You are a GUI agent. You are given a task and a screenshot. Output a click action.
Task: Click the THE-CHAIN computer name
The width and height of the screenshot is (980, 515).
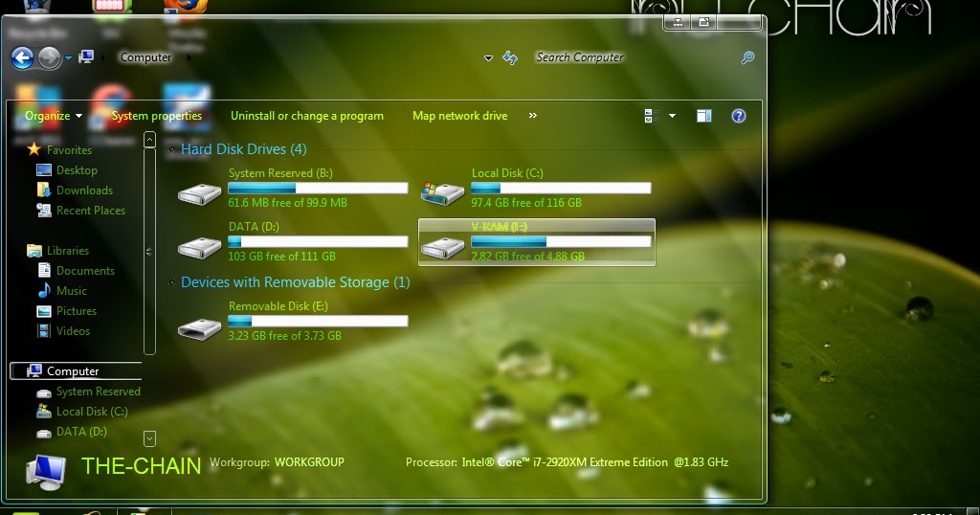click(142, 466)
